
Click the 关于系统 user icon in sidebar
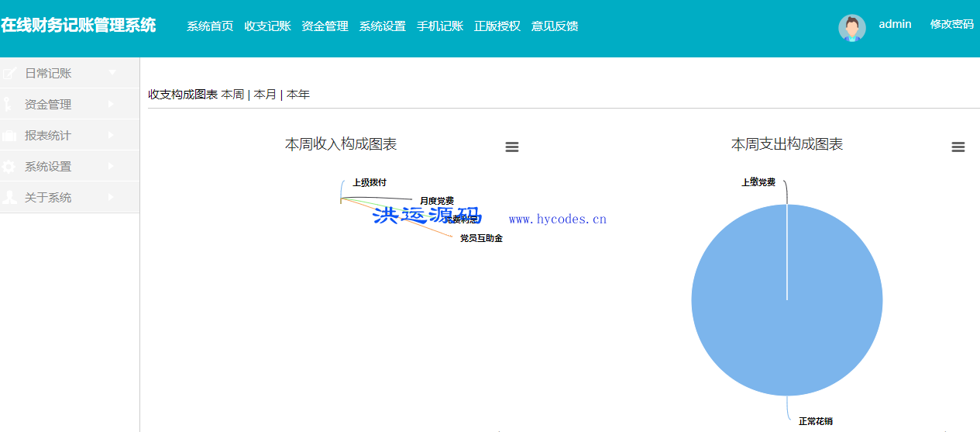(x=9, y=197)
